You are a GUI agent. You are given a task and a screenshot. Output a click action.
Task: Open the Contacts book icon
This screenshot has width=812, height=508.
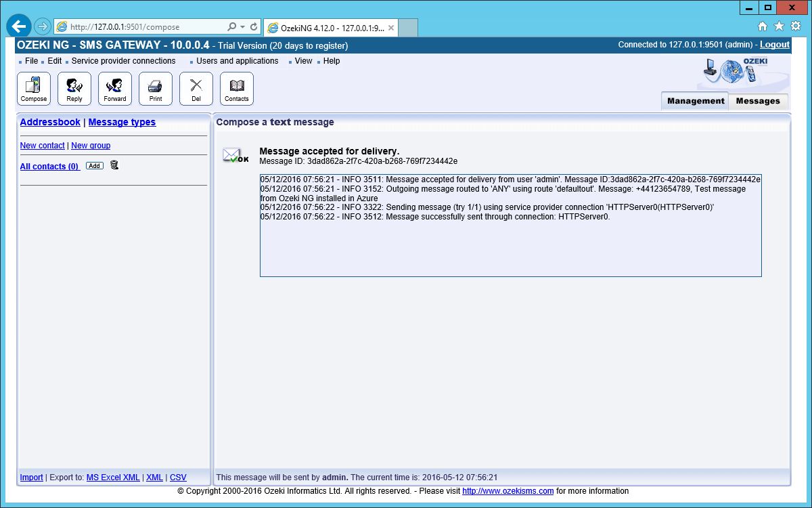pos(237,89)
